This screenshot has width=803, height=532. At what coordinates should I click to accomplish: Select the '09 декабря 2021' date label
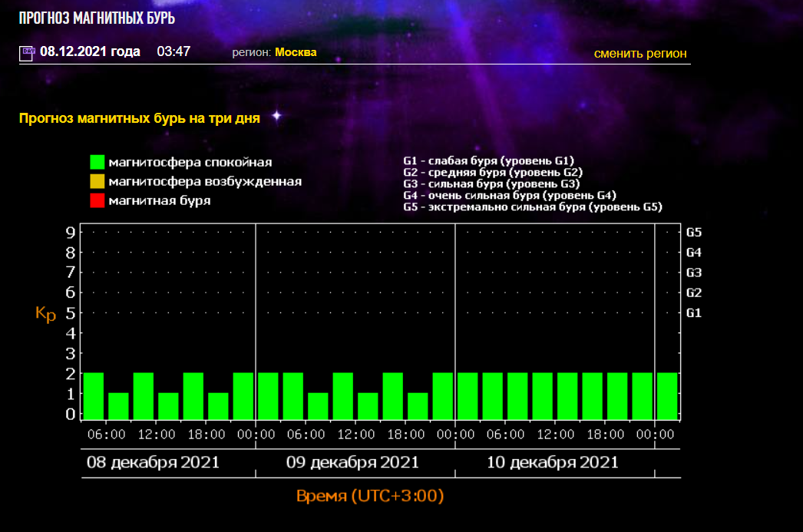[352, 463]
